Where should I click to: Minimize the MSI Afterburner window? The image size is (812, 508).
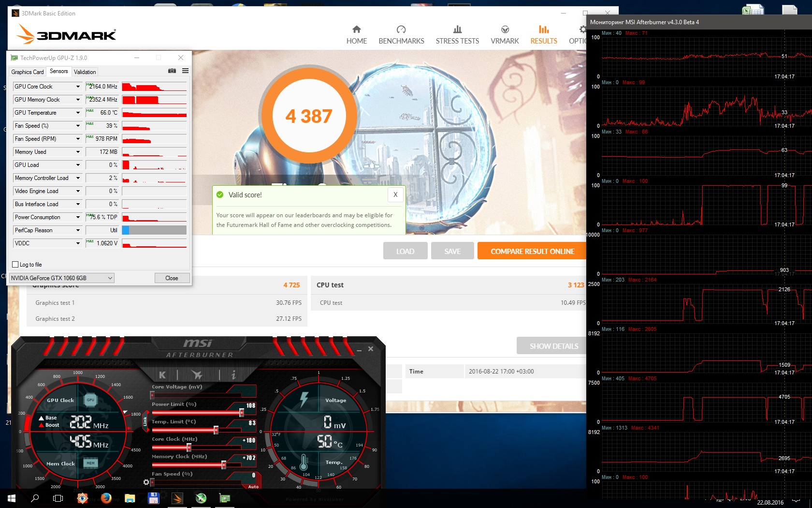(359, 349)
